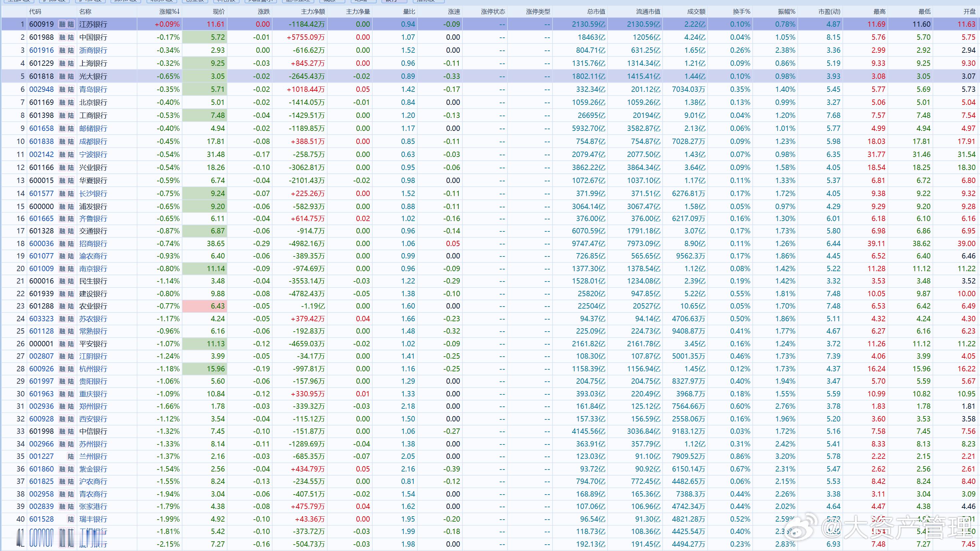
Task: Open stock code 601916
Action: click(x=41, y=50)
